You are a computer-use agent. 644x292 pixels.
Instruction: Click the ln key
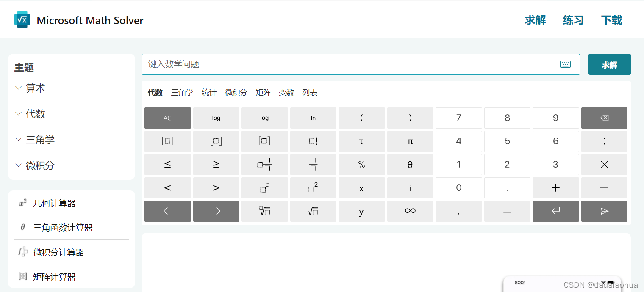[313, 118]
